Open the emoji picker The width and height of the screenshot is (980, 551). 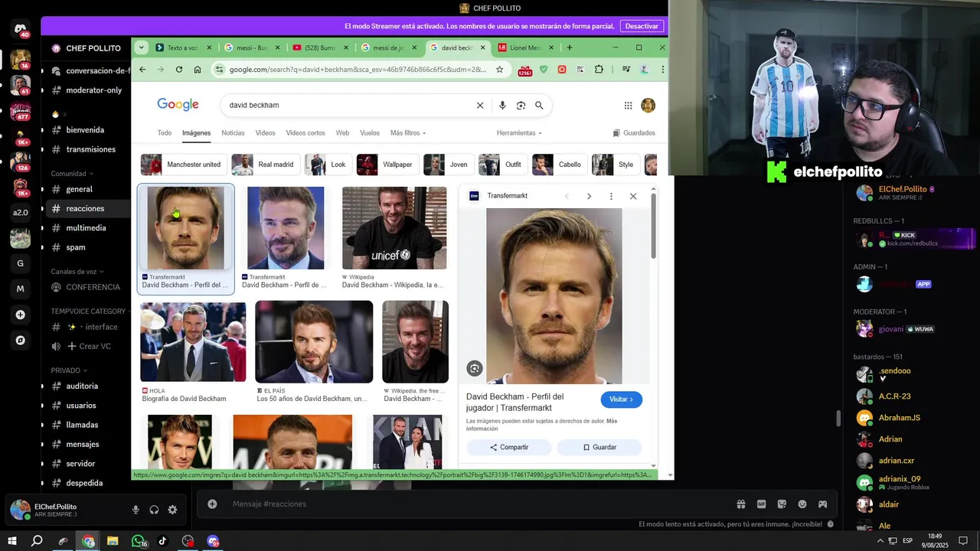coord(802,504)
